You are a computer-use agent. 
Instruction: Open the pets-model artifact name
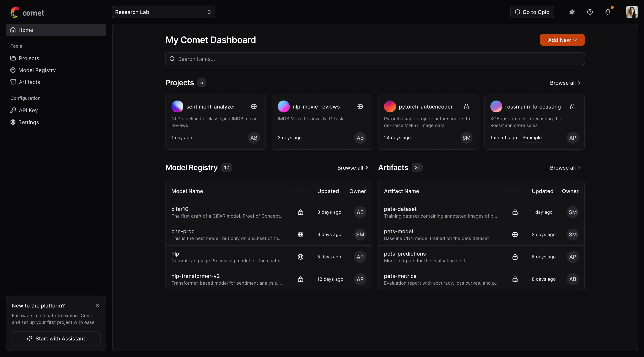[x=398, y=231]
